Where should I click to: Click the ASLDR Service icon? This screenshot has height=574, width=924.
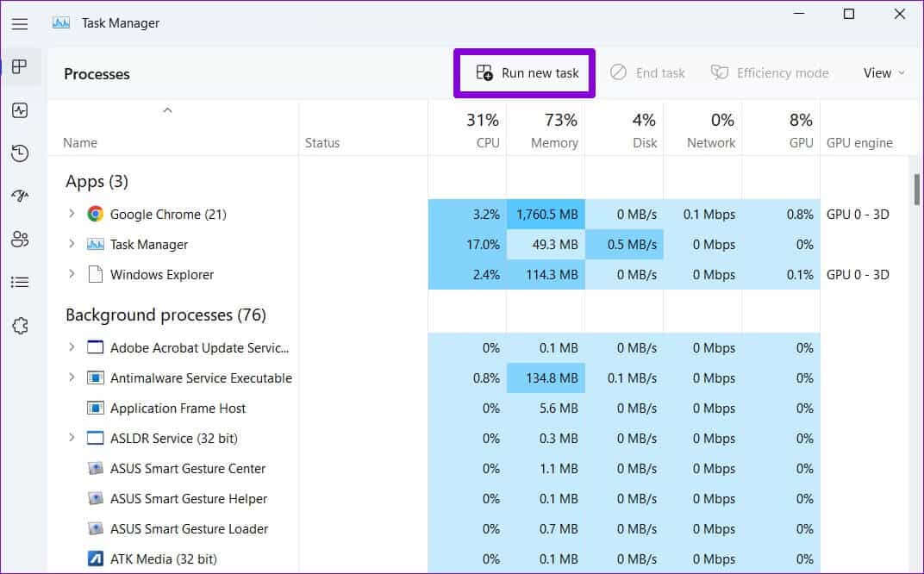pos(95,438)
